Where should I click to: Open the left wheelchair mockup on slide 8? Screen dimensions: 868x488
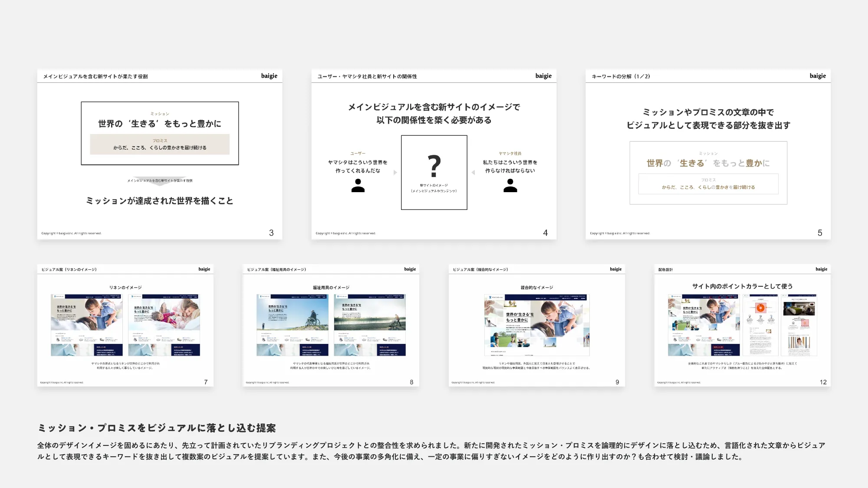[293, 325]
